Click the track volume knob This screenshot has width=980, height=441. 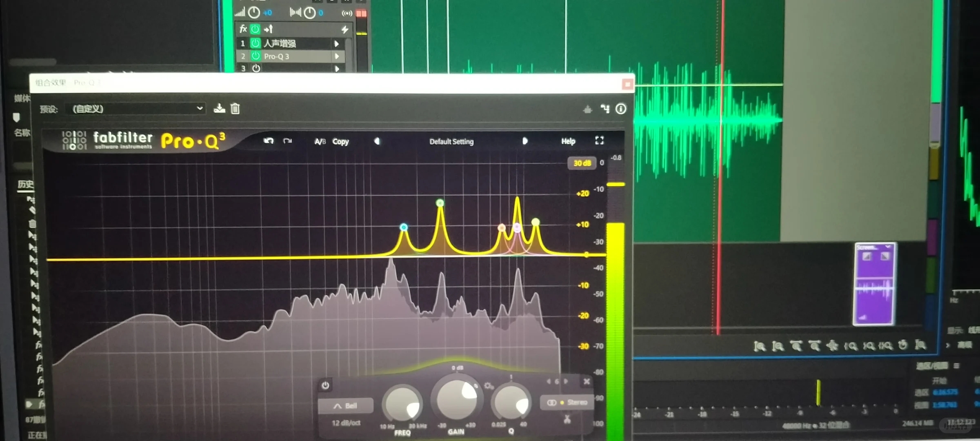pyautogui.click(x=254, y=13)
